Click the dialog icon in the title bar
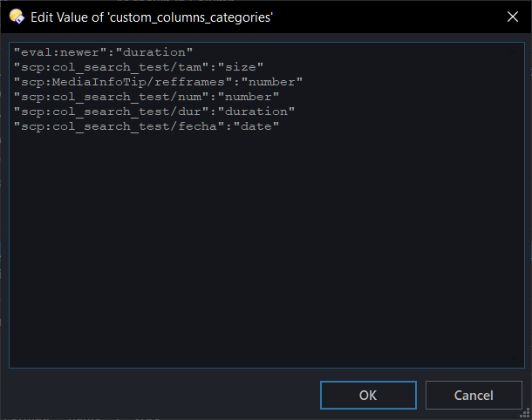This screenshot has width=532, height=420. point(17,17)
